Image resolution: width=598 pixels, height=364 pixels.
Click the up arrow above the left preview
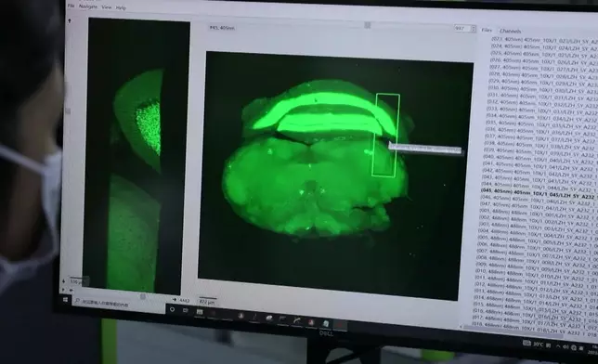(x=70, y=20)
